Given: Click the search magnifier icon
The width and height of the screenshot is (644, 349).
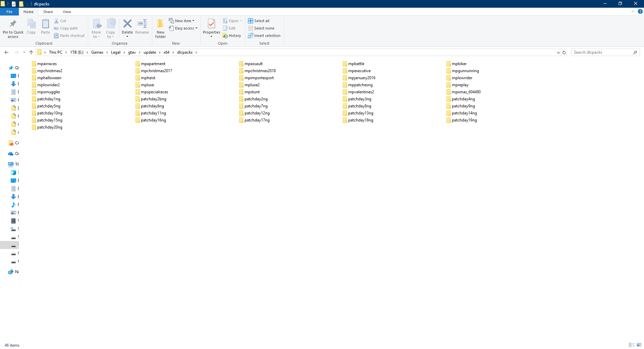Looking at the screenshot, I should 635,52.
